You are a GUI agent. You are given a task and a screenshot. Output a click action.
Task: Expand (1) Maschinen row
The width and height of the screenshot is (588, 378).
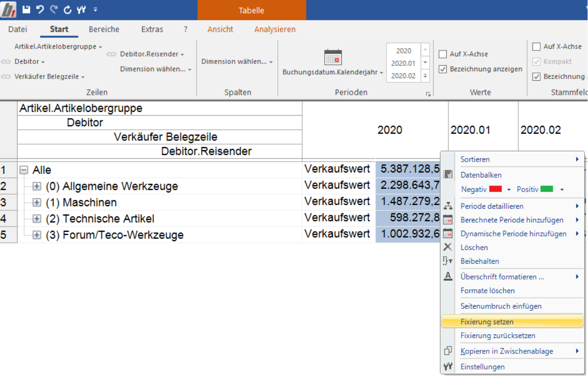(37, 203)
